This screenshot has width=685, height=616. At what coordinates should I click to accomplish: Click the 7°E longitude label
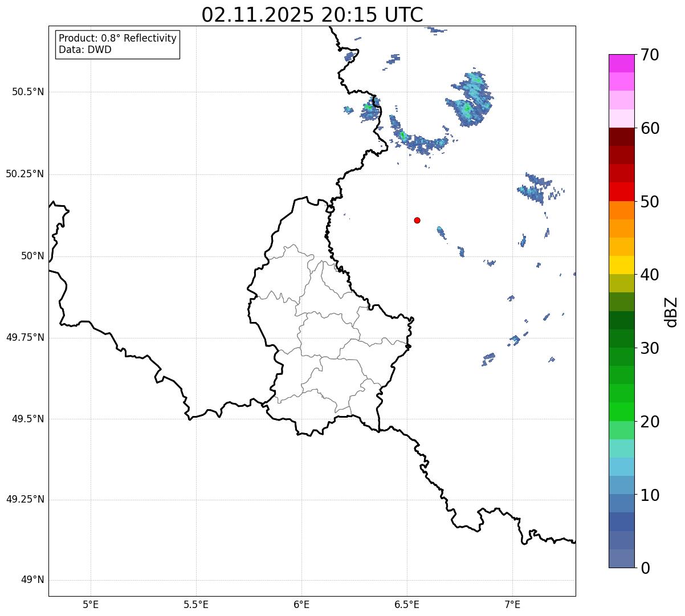(512, 604)
